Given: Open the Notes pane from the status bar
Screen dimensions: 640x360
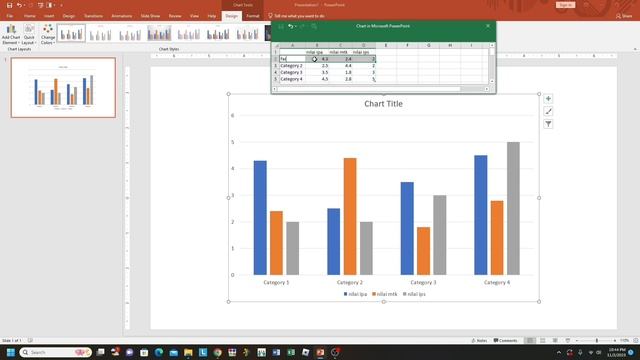Looking at the screenshot, I should (479, 340).
